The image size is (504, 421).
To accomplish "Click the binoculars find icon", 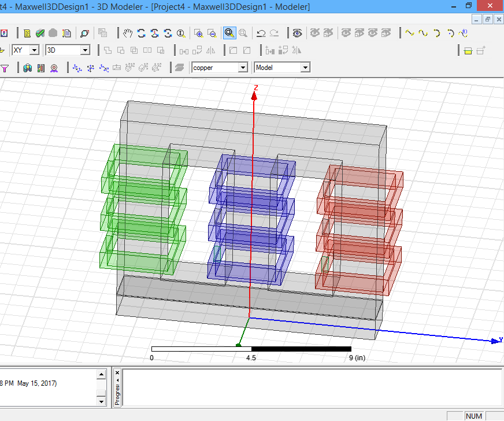I will [28, 68].
